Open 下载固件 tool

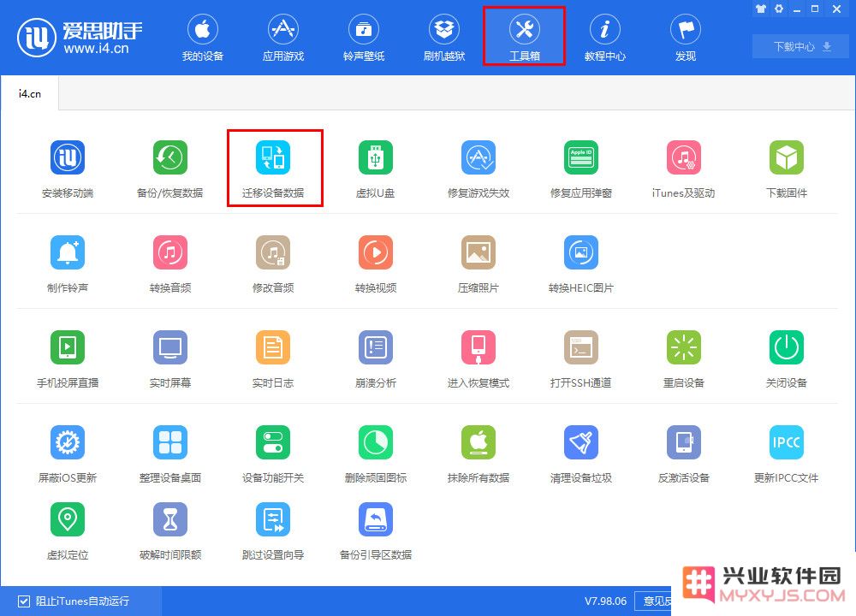[786, 169]
